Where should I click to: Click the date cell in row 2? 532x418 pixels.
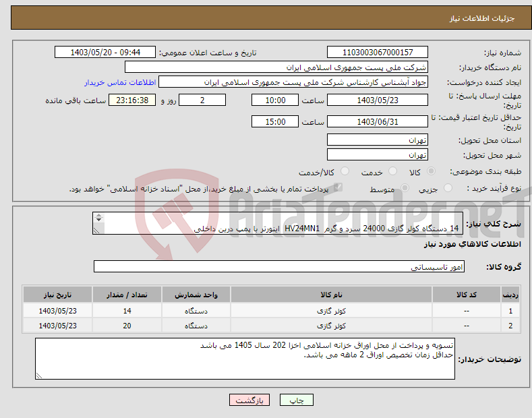(x=58, y=326)
